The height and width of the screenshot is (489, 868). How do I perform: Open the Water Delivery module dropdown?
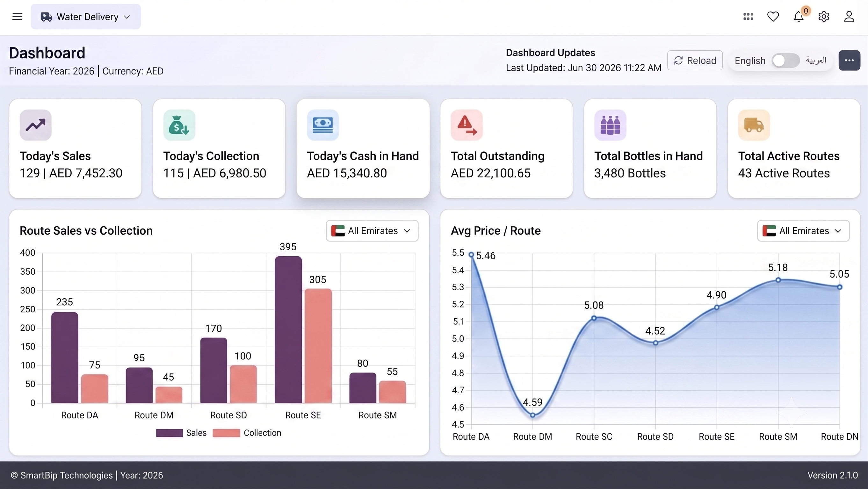pyautogui.click(x=86, y=17)
